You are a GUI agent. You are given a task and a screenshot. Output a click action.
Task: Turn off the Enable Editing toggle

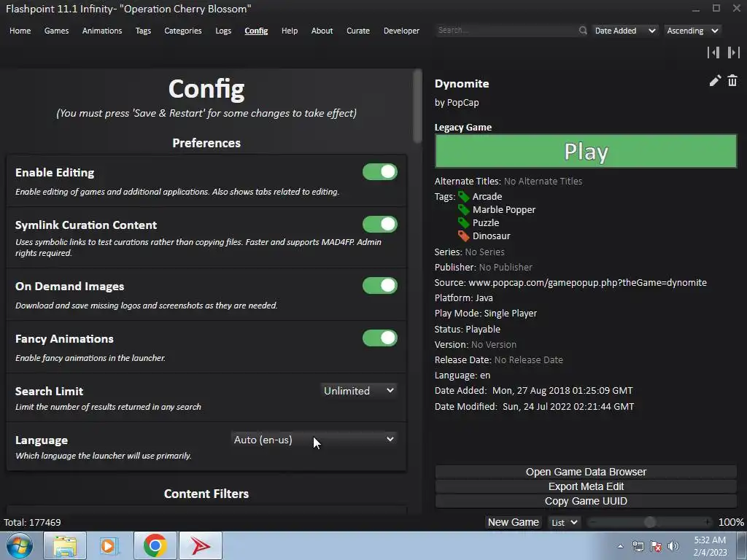[x=379, y=172]
